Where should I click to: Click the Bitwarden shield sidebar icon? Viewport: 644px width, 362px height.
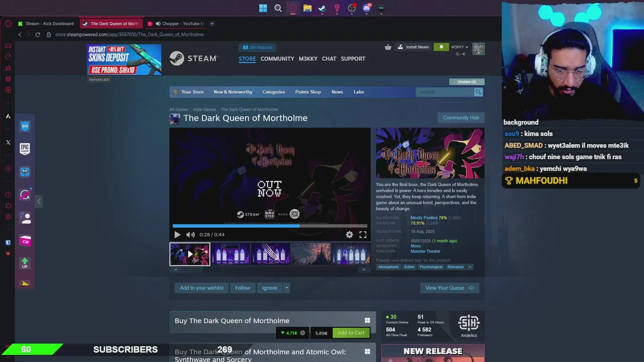pos(8,242)
